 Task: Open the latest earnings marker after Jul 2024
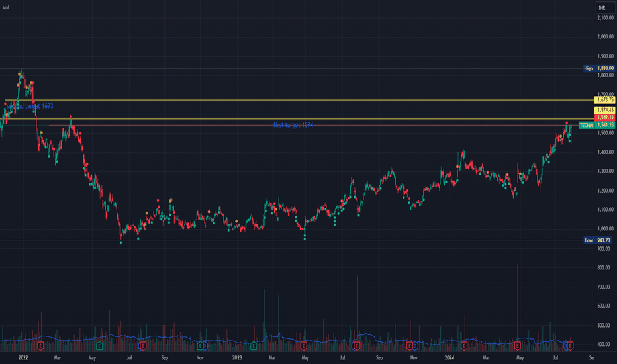coord(570,346)
